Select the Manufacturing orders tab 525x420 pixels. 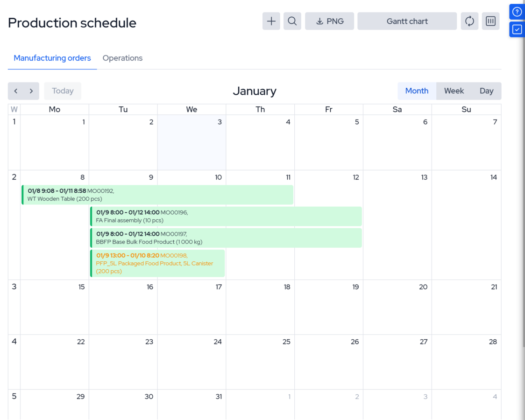coord(52,58)
